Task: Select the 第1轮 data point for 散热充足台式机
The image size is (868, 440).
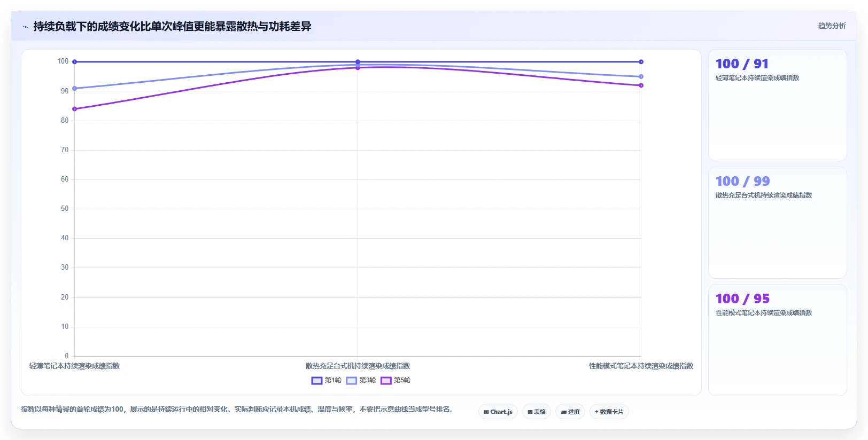Action: [x=358, y=62]
